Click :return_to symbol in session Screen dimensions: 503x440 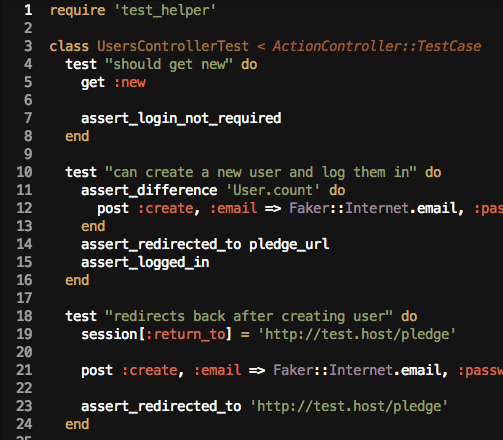[186, 334]
